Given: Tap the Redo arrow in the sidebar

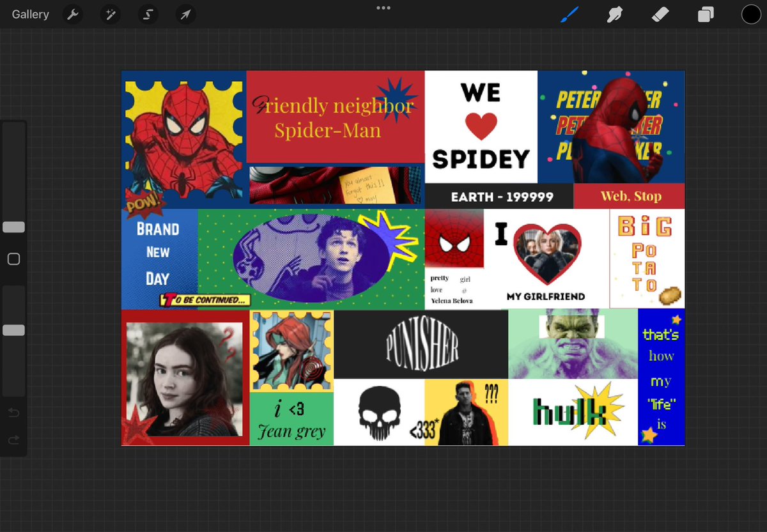Looking at the screenshot, I should pyautogui.click(x=13, y=440).
